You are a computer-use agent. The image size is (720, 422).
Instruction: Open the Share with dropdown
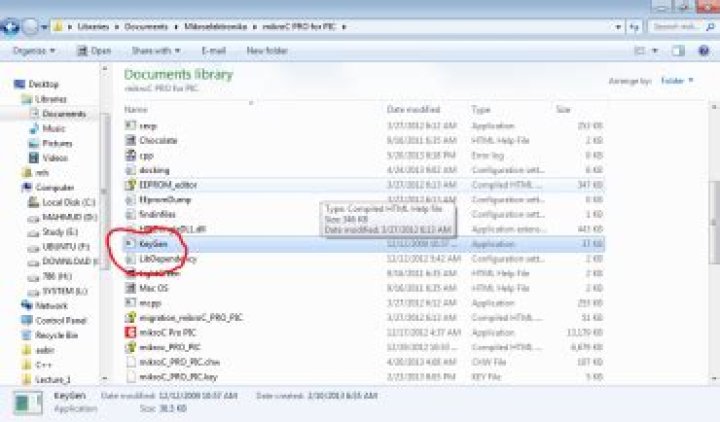point(155,51)
